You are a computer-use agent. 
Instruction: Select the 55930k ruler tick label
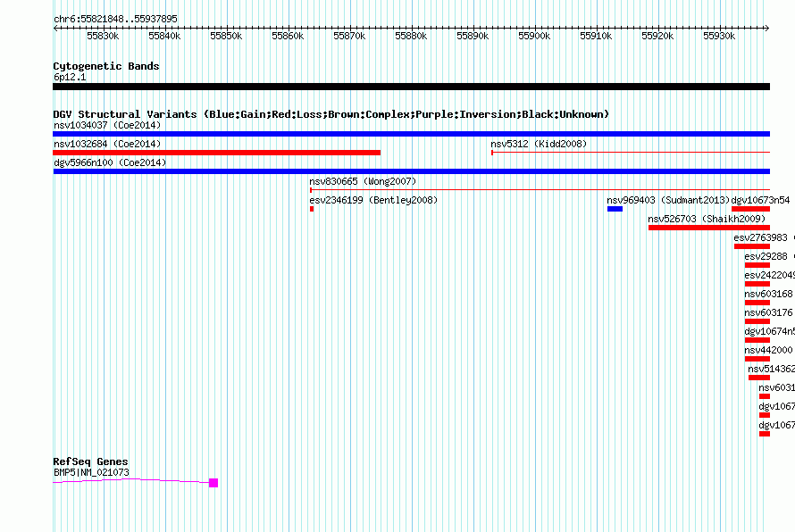(719, 36)
